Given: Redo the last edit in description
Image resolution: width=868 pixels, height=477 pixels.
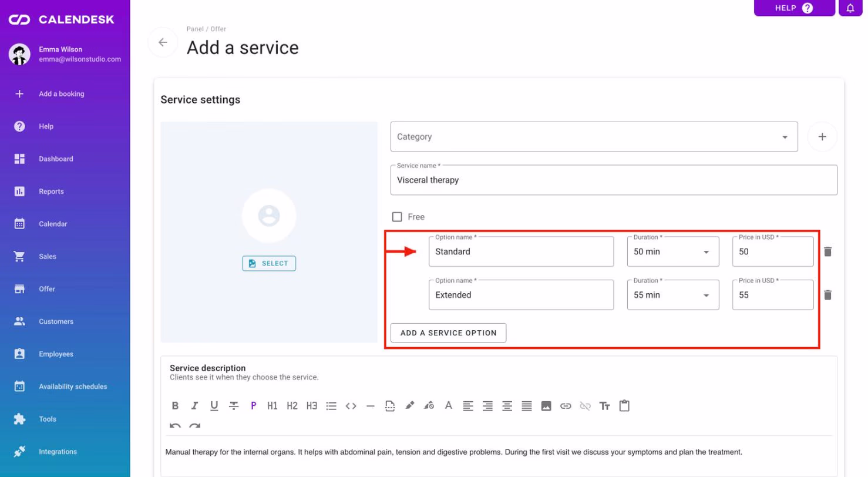Looking at the screenshot, I should [194, 426].
